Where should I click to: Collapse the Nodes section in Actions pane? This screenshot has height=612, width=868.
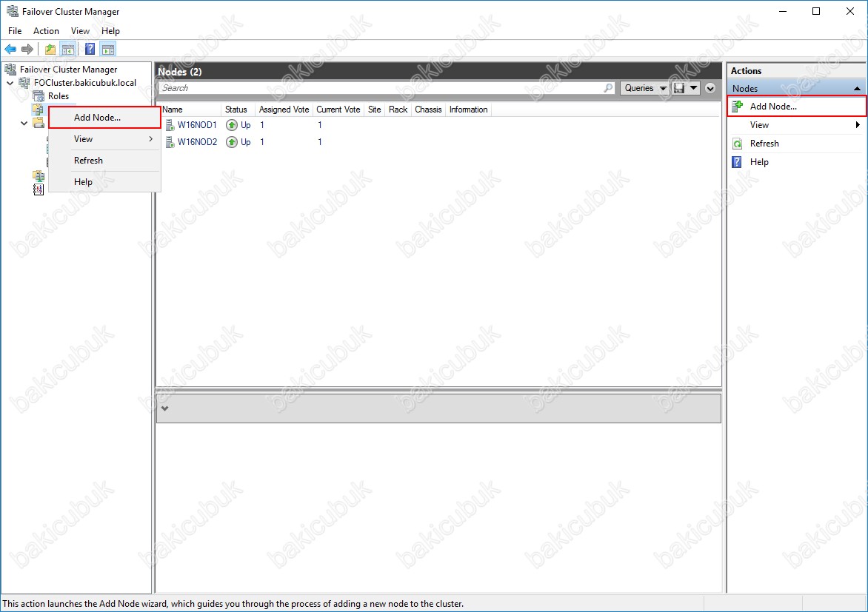point(857,89)
